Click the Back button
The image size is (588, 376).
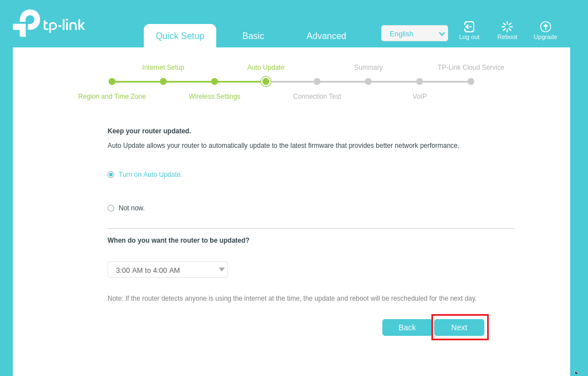(407, 327)
